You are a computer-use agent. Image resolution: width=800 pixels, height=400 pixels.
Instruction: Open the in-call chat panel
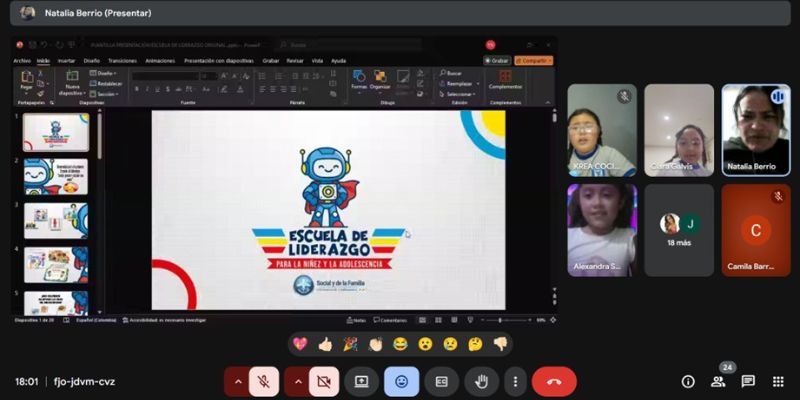(x=748, y=382)
